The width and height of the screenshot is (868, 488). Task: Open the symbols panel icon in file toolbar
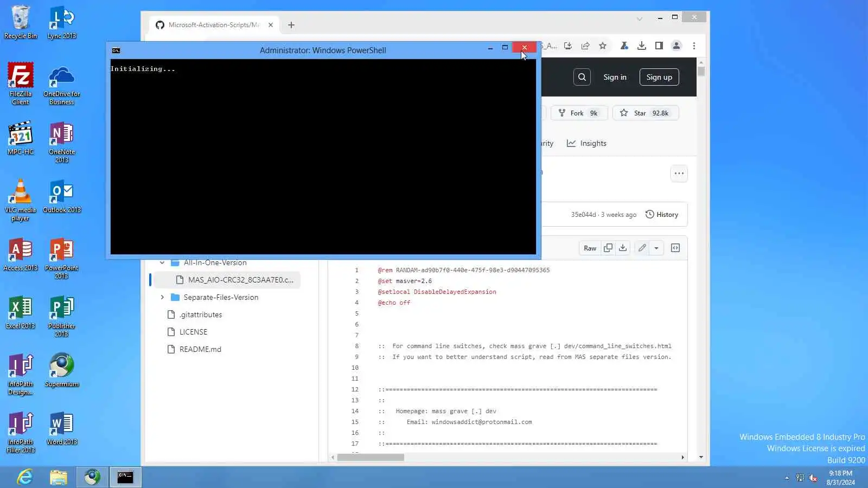[x=675, y=248]
